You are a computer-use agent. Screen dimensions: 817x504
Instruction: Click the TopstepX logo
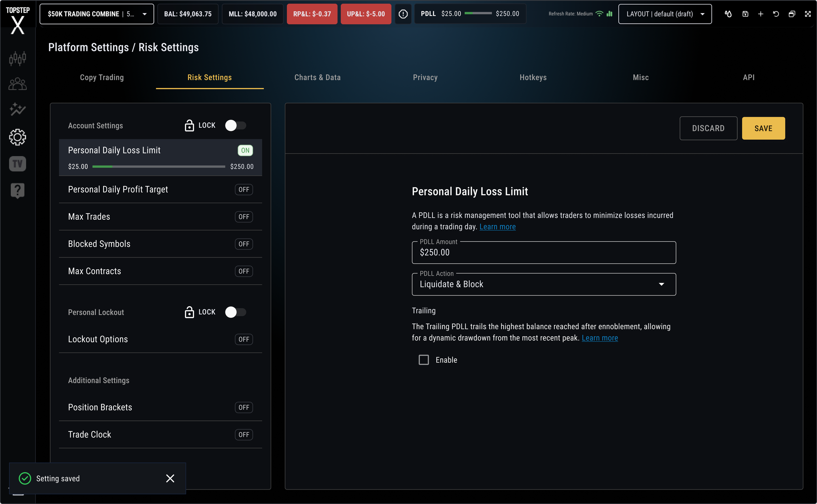click(18, 20)
